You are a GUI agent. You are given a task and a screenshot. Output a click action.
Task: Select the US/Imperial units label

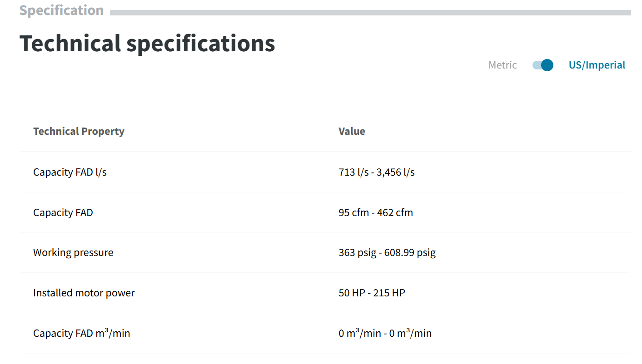click(x=597, y=65)
